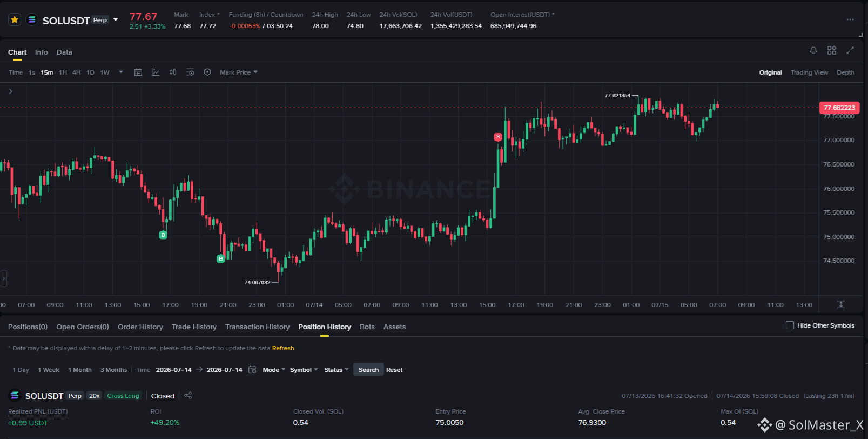Select the 1H timeframe
Viewport: 868px width, 439px height.
pyautogui.click(x=63, y=72)
